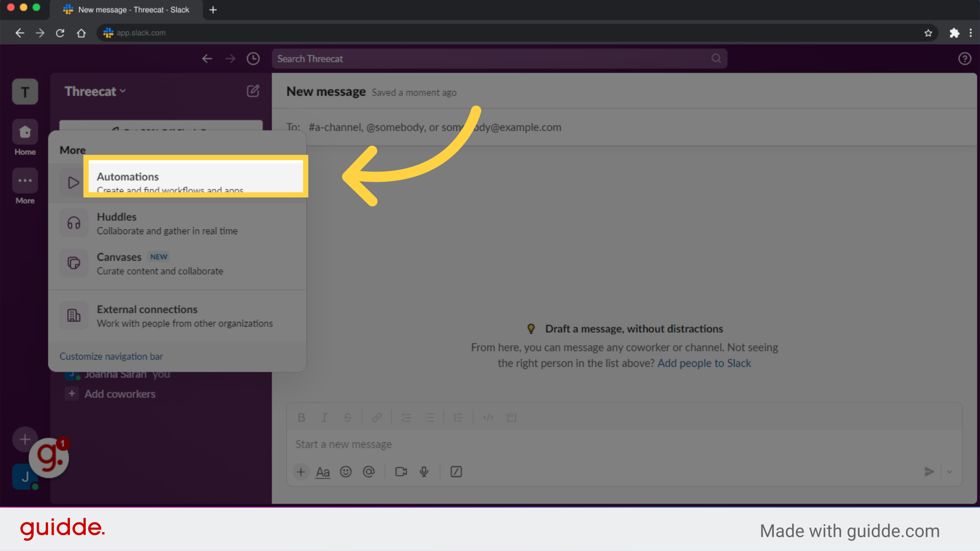980x551 pixels.
Task: Open External connections entry
Action: [177, 316]
